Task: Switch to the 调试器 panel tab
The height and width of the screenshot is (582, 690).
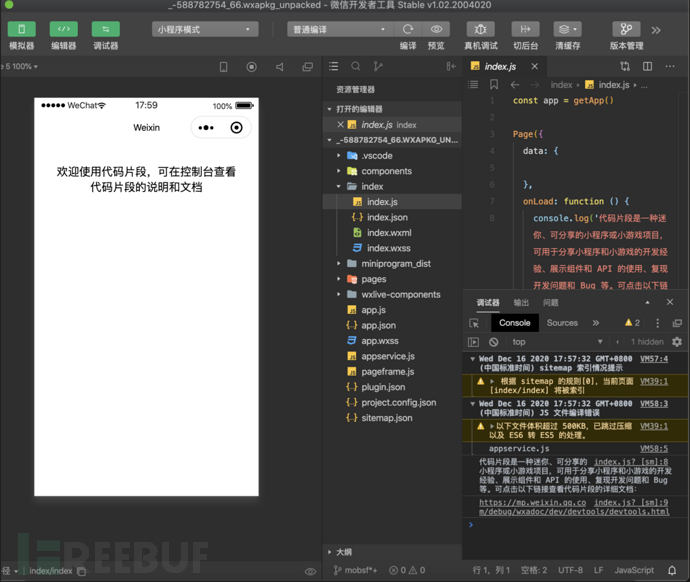Action: pos(488,303)
